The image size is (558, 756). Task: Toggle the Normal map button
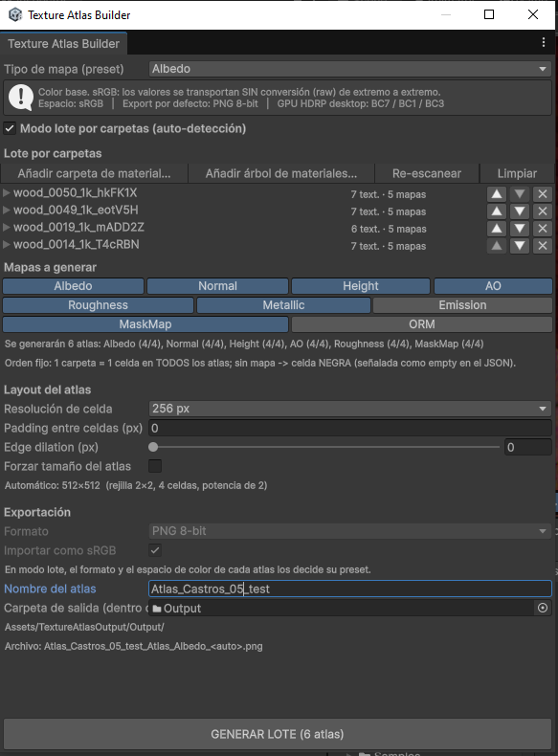217,286
